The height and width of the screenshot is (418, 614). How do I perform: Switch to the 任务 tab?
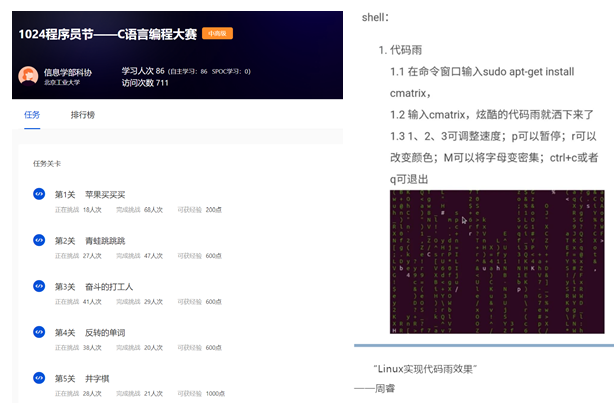pyautogui.click(x=32, y=115)
